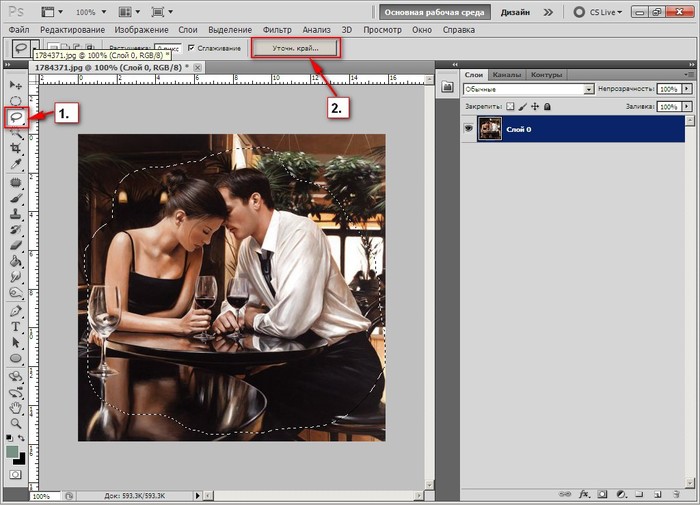Toggle lock position
The height and width of the screenshot is (505, 700).
pyautogui.click(x=535, y=106)
